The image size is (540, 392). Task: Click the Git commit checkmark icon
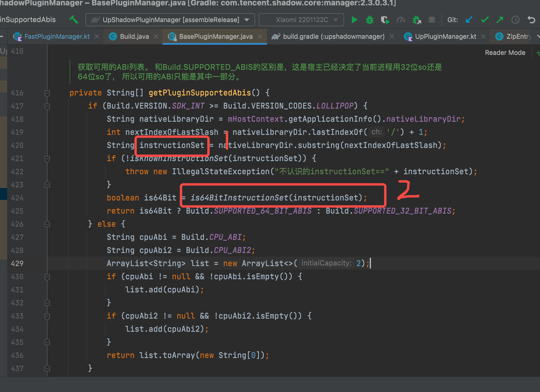pyautogui.click(x=485, y=20)
